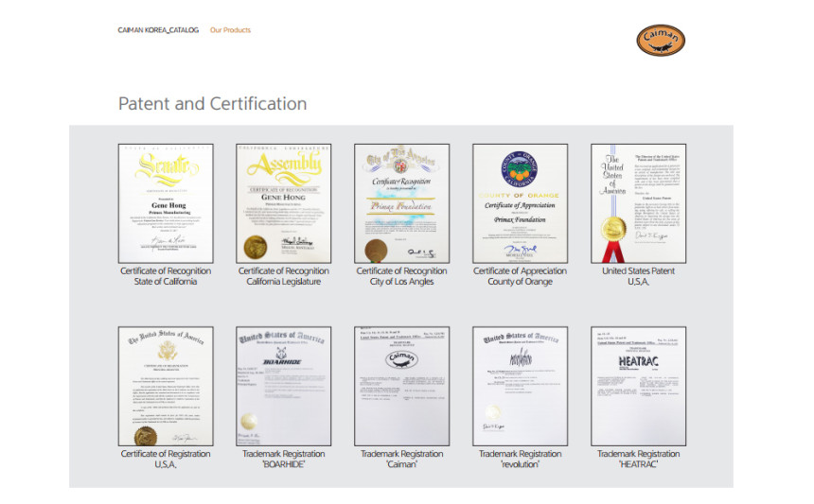View the City of Los Angeles certificate image
The height and width of the screenshot is (504, 814).
tap(402, 203)
